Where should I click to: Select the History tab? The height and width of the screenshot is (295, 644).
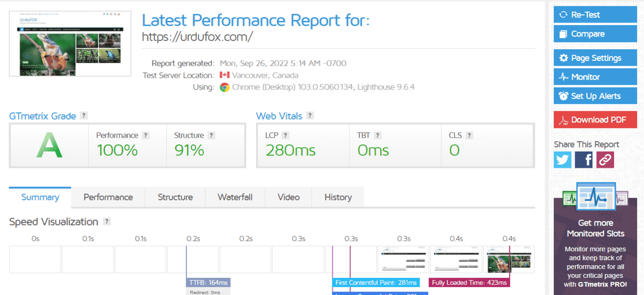338,197
